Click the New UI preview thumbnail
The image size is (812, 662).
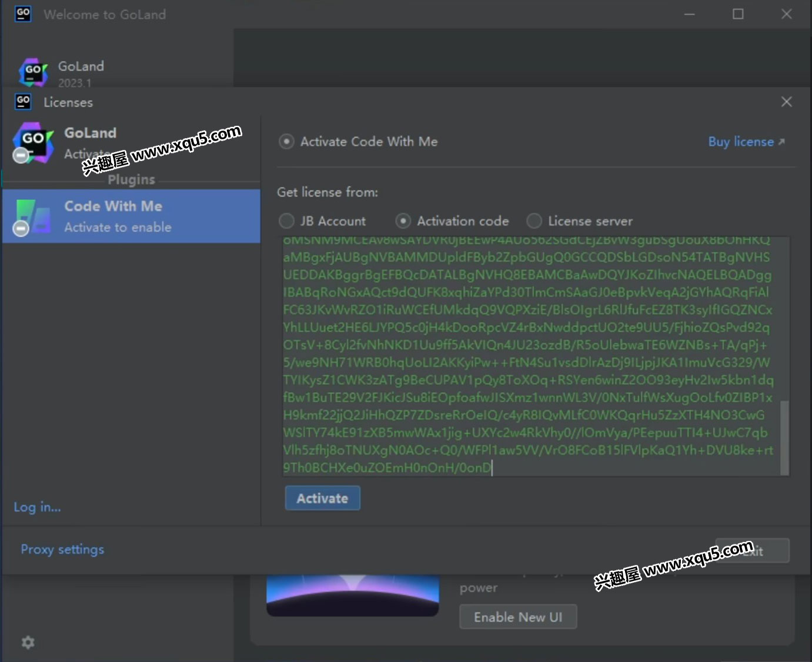(x=353, y=596)
